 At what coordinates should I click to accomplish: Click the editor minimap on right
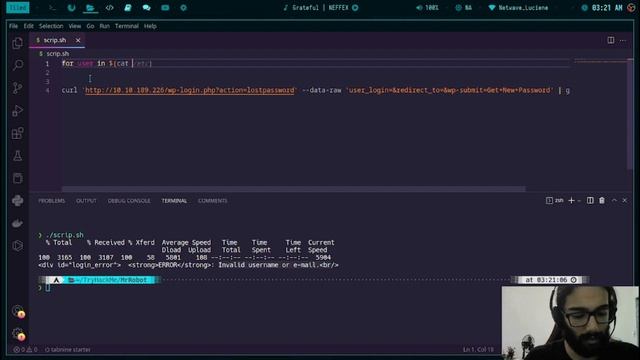pos(601,61)
